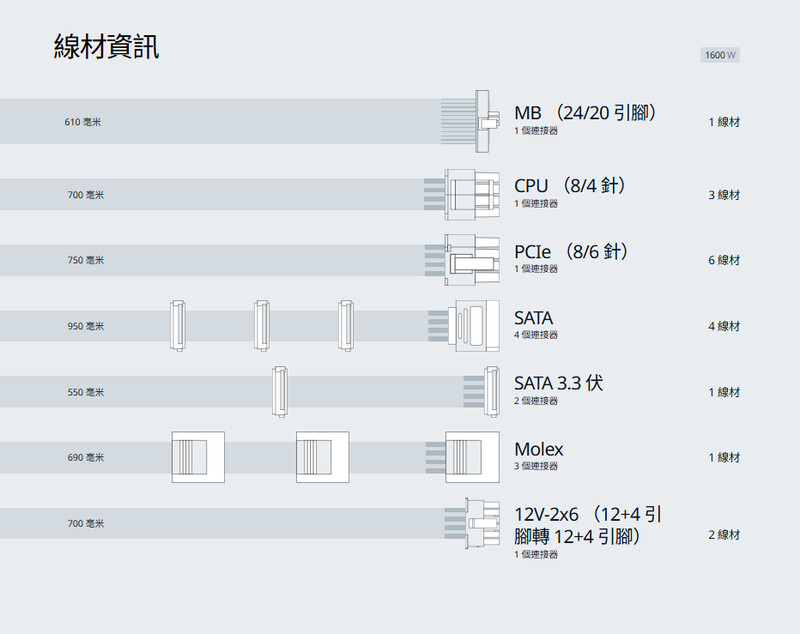Click the end Molex connector icon beside the Molex label
Viewport: 800px width, 634px height.
coord(472,457)
